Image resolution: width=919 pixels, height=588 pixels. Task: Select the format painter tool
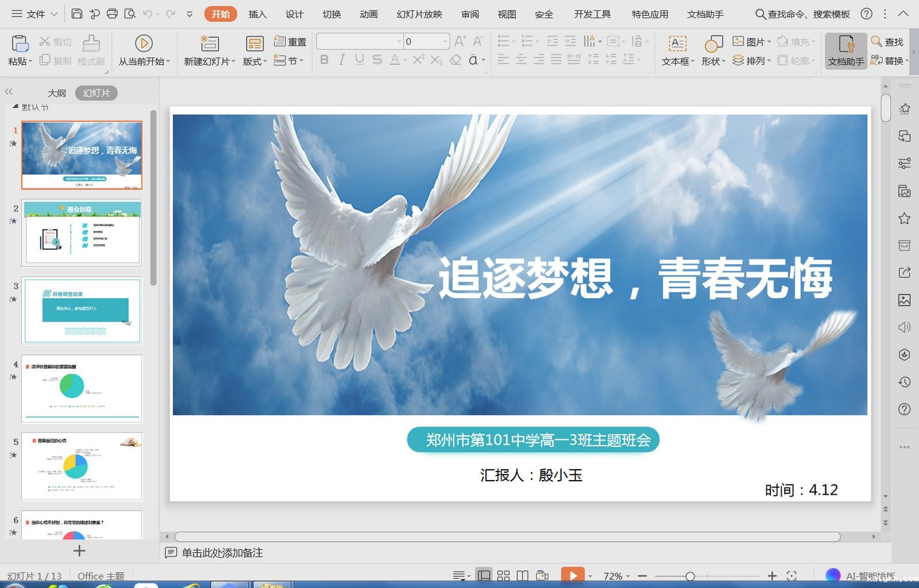point(91,51)
